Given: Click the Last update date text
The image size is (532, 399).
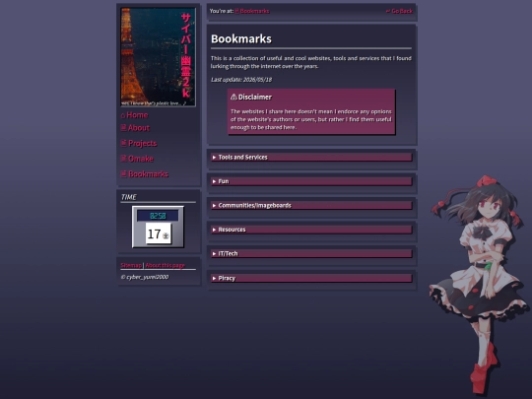Looking at the screenshot, I should coord(241,80).
